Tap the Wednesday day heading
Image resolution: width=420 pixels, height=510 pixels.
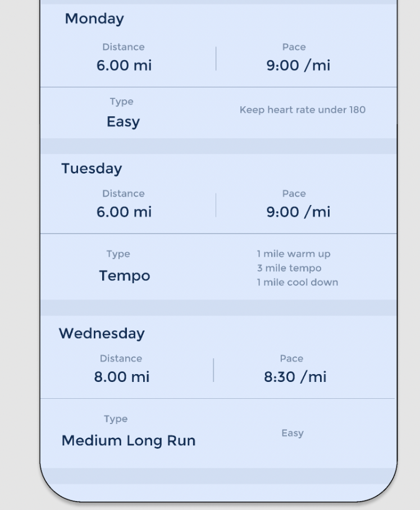click(x=102, y=334)
